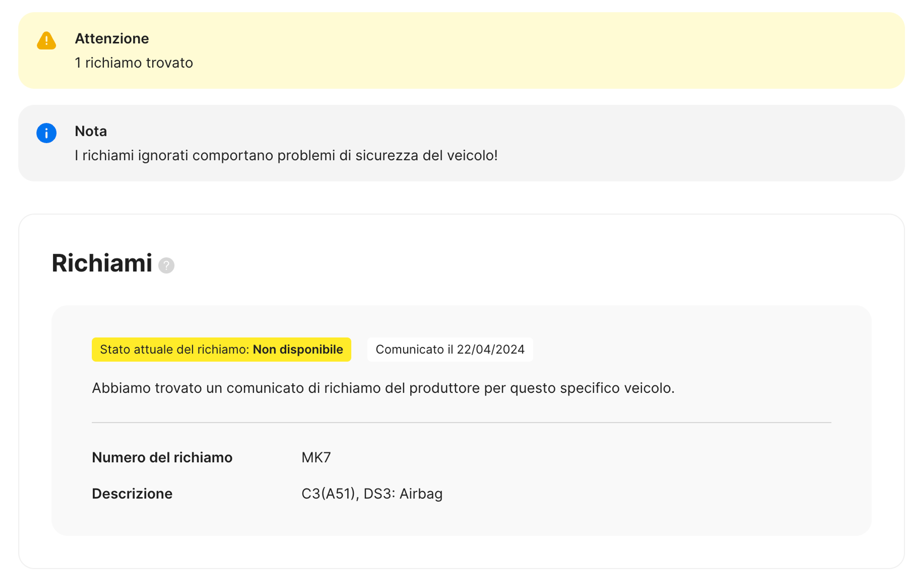The image size is (924, 587).
Task: Click the yellow warning triangle icon
Action: (x=46, y=41)
